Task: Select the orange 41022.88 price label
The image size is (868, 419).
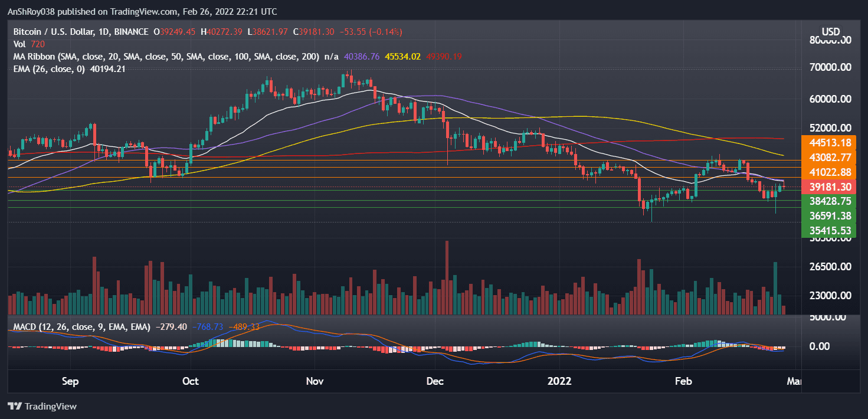Action: 829,172
